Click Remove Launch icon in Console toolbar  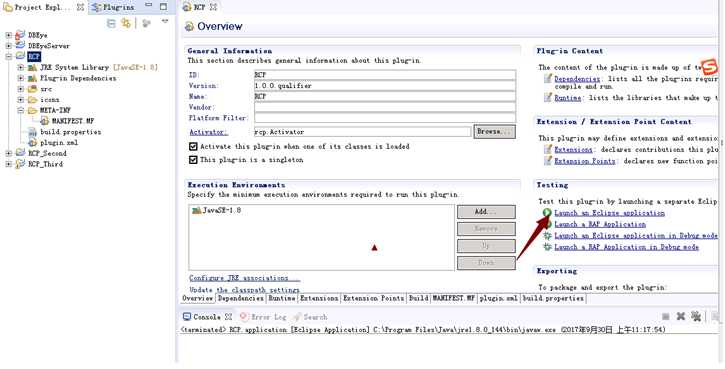(x=681, y=316)
